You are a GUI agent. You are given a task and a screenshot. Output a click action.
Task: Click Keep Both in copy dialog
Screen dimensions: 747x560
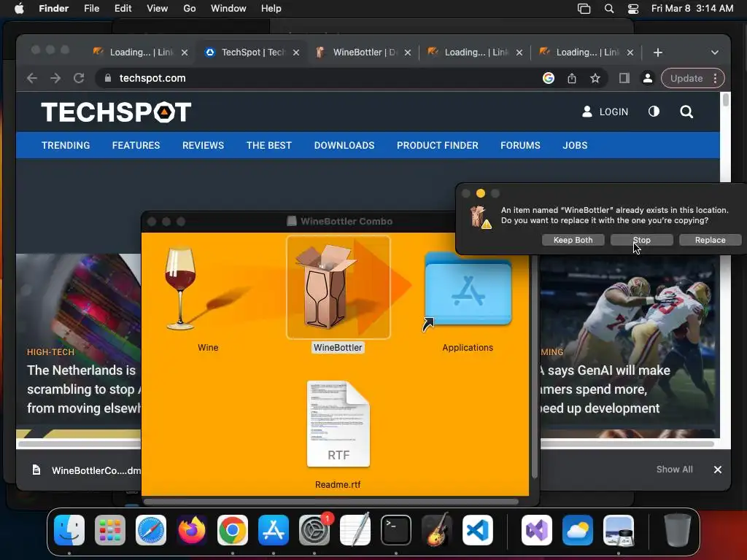click(573, 240)
